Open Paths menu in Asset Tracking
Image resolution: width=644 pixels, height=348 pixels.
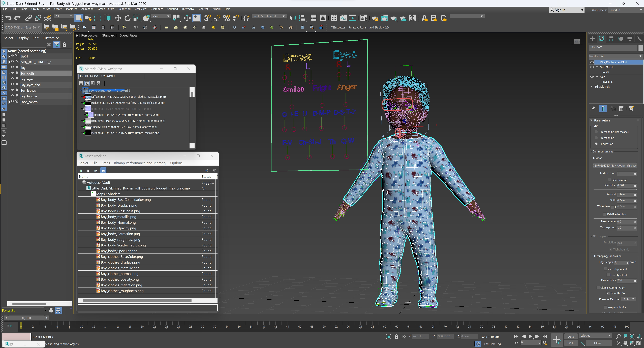tap(106, 163)
